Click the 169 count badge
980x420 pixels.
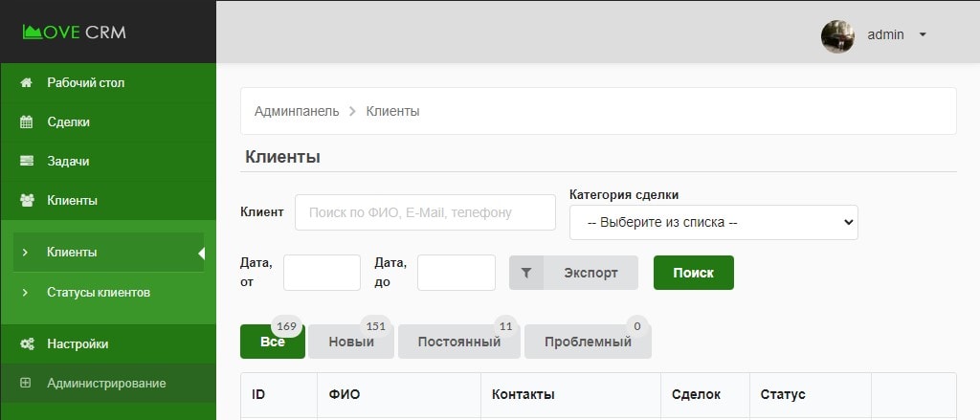tap(286, 326)
